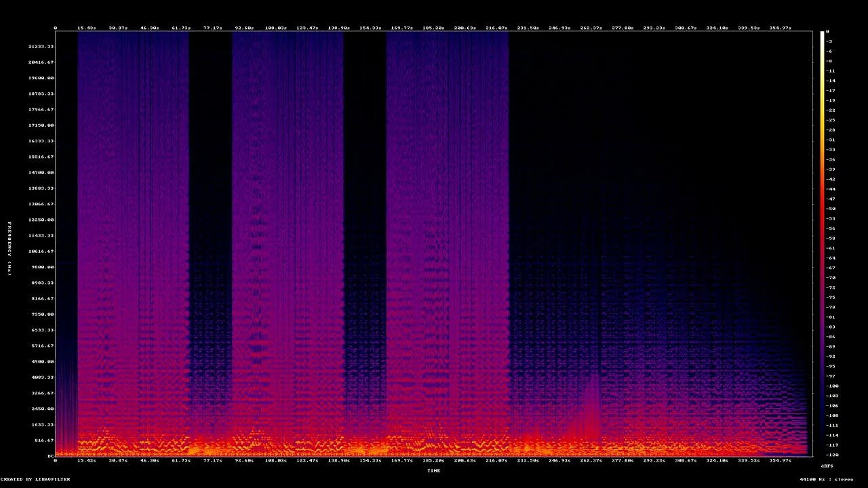Click the -97 value on dBFS scale
Screen dimensions: 868x488
pos(831,376)
